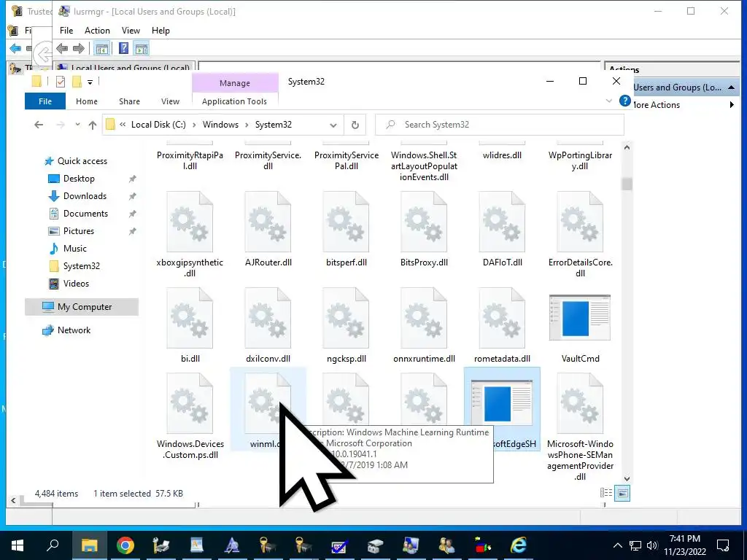Click chevron after Windows breadcrumb
This screenshot has width=747, height=560.
click(x=247, y=125)
